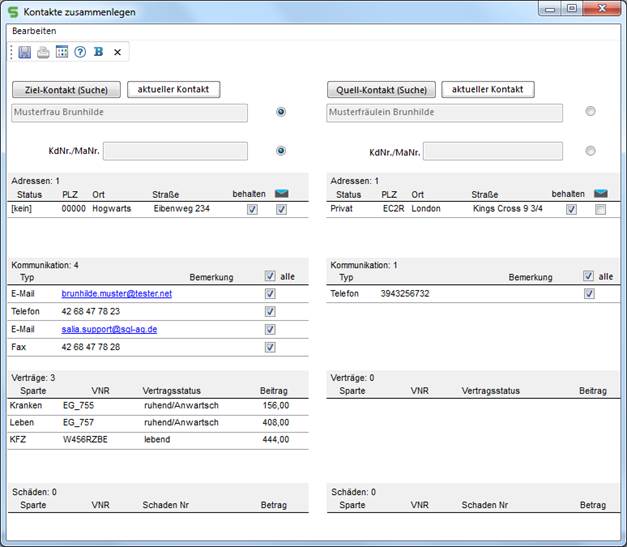Open help via question mark icon
This screenshot has height=547, width=627.
(80, 52)
